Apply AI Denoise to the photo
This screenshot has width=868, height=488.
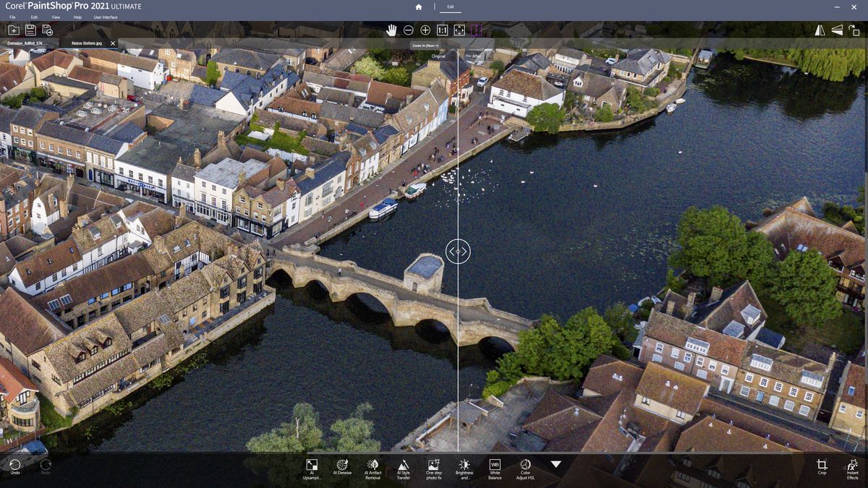pyautogui.click(x=342, y=466)
